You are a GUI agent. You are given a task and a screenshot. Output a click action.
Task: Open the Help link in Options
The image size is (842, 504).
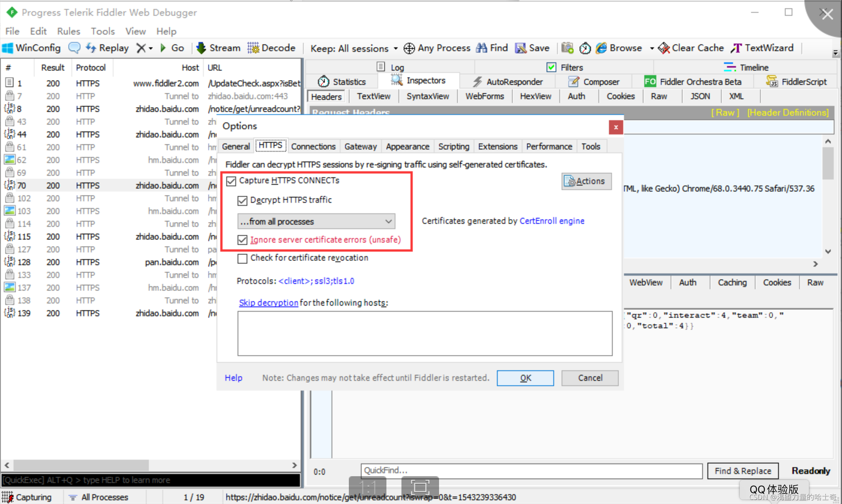tap(233, 378)
